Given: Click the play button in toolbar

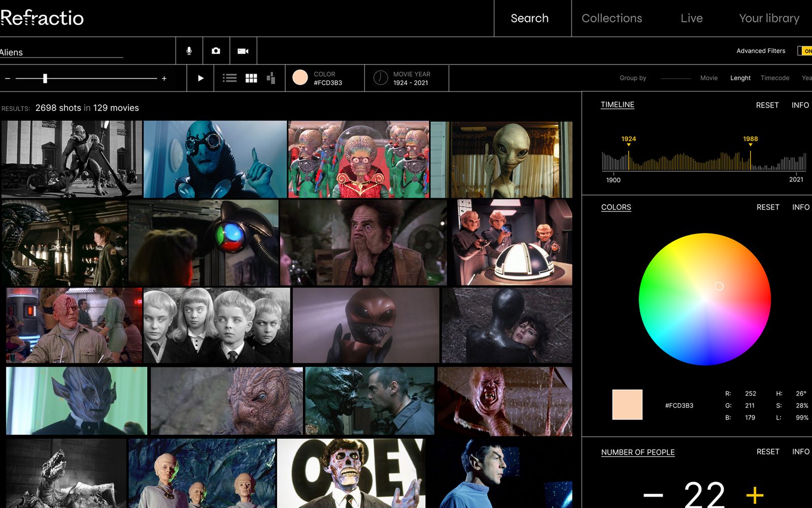Looking at the screenshot, I should pyautogui.click(x=200, y=78).
